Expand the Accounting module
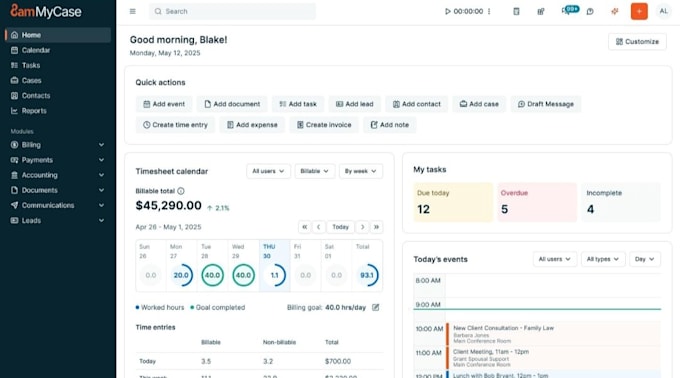This screenshot has height=378, width=680. click(x=58, y=175)
